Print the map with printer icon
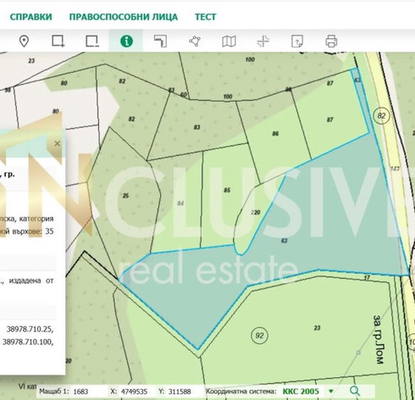Viewport: 415px width, 400px height. [331, 41]
